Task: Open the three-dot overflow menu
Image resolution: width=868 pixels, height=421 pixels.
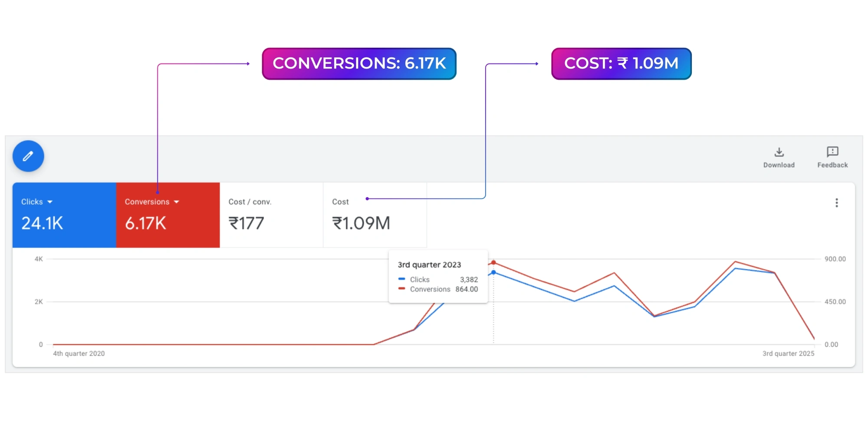Action: (x=836, y=202)
